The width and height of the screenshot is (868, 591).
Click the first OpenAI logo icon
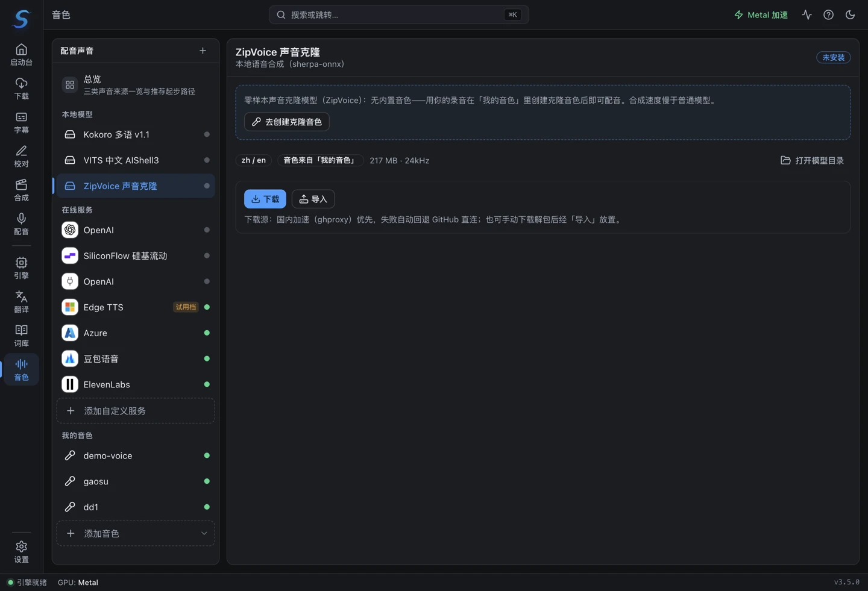click(x=70, y=230)
